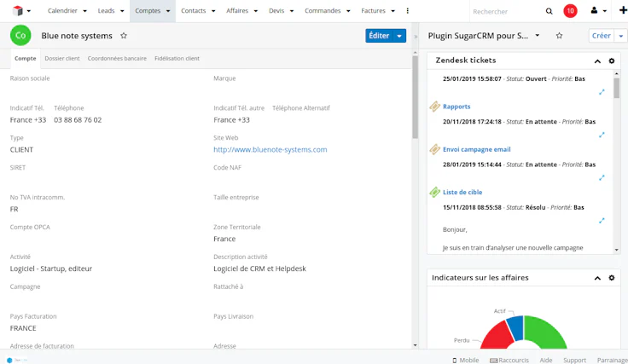Viewport: 628px width, 364px height.
Task: Click green ticket icon beside Liste de cible
Action: point(434,192)
